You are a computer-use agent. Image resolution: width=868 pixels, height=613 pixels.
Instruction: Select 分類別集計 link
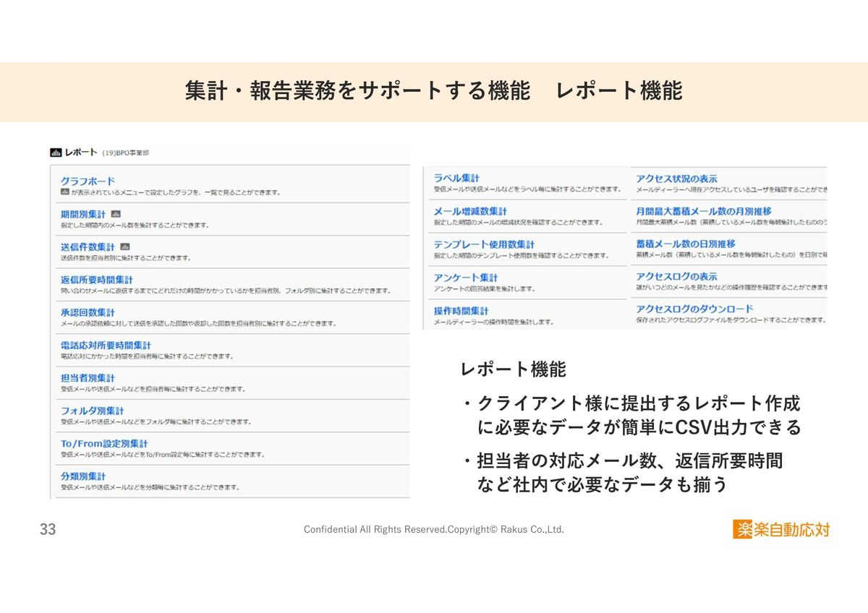pyautogui.click(x=83, y=476)
